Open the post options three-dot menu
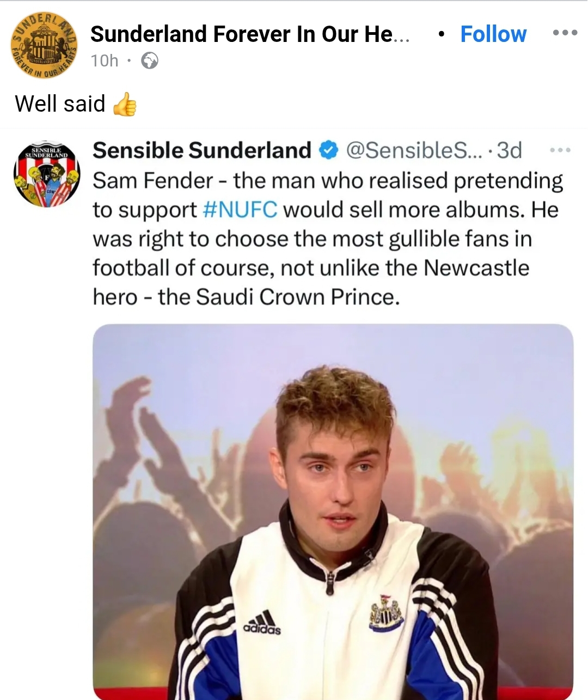 565,33
